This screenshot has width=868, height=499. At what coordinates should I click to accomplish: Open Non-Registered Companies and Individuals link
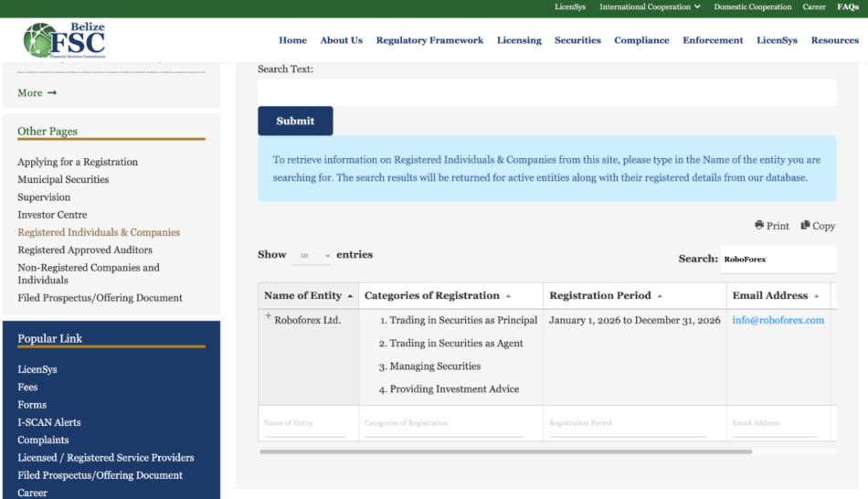click(x=89, y=273)
